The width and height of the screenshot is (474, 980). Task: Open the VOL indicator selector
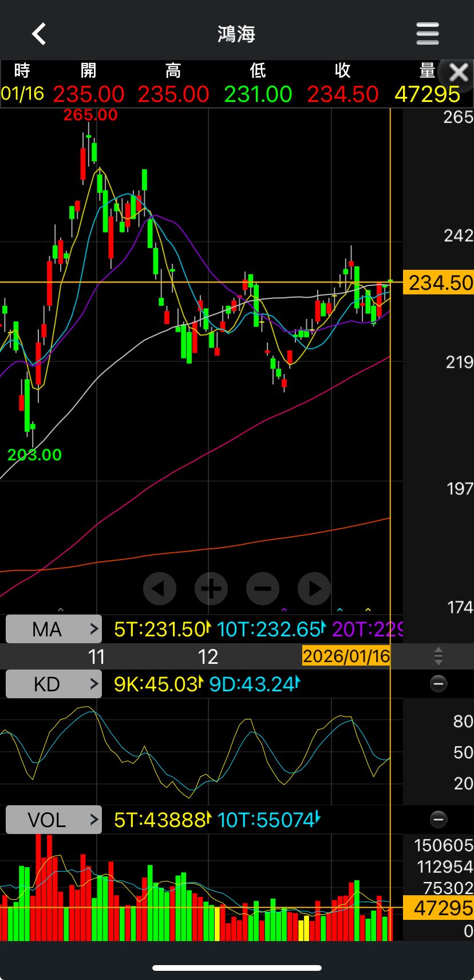pyautogui.click(x=54, y=820)
